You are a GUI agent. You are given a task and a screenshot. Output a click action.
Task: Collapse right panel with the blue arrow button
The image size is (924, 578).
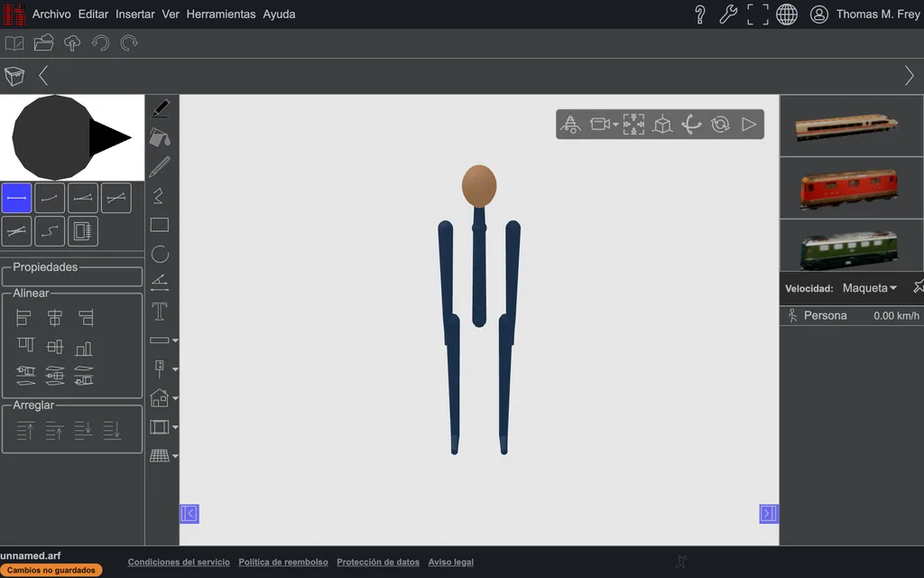point(769,514)
